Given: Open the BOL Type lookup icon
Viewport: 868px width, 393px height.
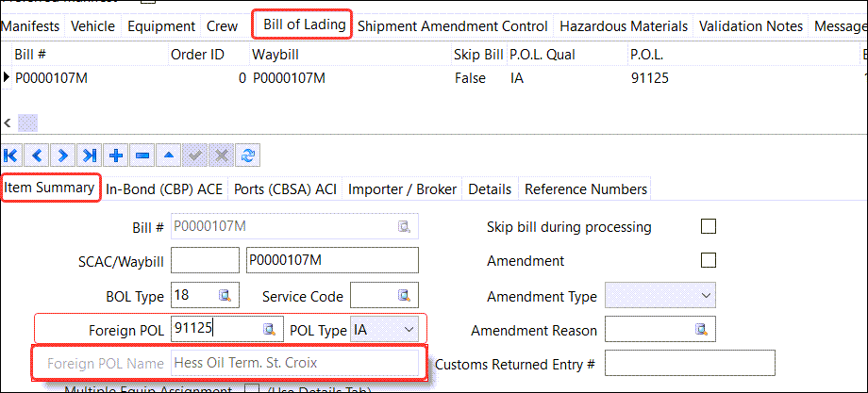Looking at the screenshot, I should (225, 296).
